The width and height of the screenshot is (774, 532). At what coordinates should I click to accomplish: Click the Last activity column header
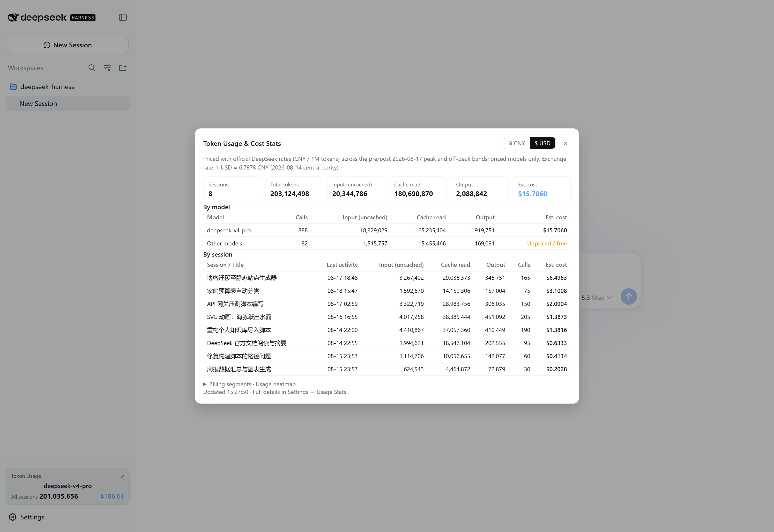[x=342, y=265]
